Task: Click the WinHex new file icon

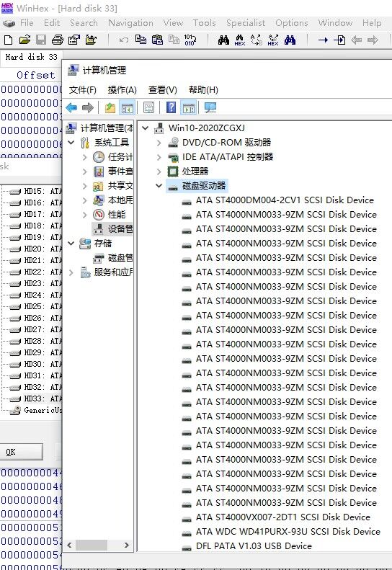Action: click(x=8, y=40)
